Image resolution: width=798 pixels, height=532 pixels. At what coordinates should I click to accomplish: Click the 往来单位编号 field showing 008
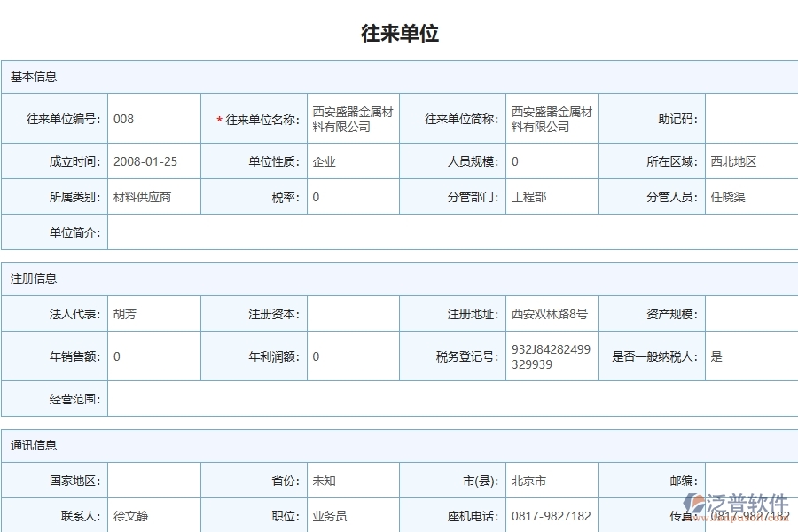click(x=153, y=118)
